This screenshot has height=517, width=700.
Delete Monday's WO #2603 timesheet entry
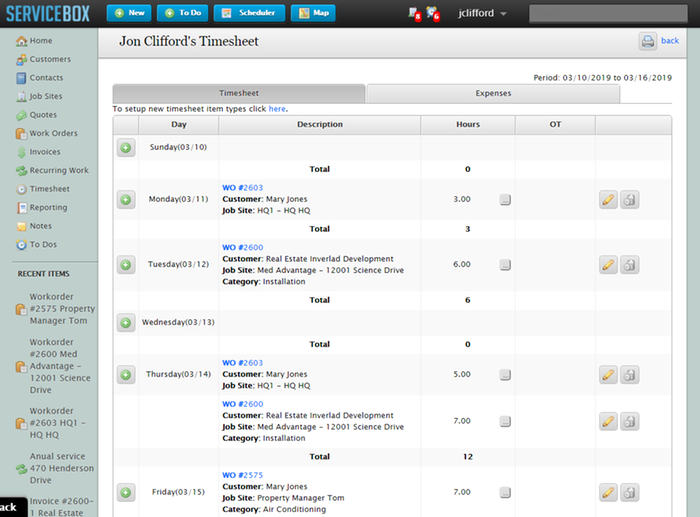click(629, 200)
